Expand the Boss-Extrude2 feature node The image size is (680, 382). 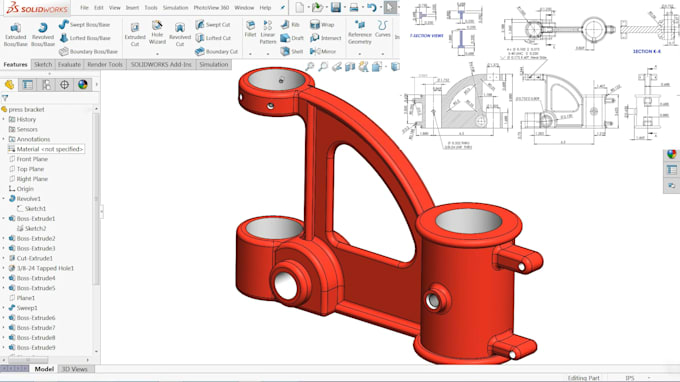tap(4, 238)
